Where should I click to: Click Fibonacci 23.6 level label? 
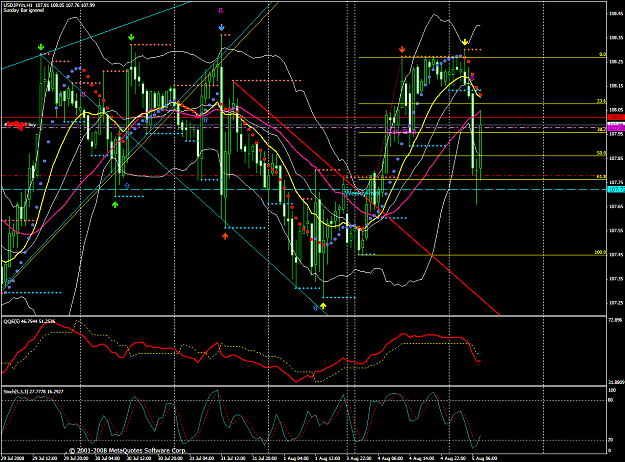pos(601,101)
